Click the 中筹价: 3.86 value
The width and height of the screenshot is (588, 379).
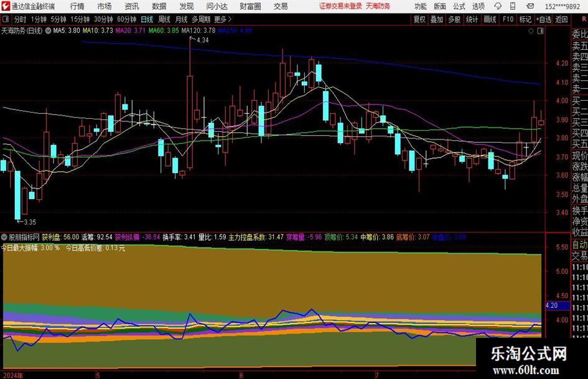point(377,237)
